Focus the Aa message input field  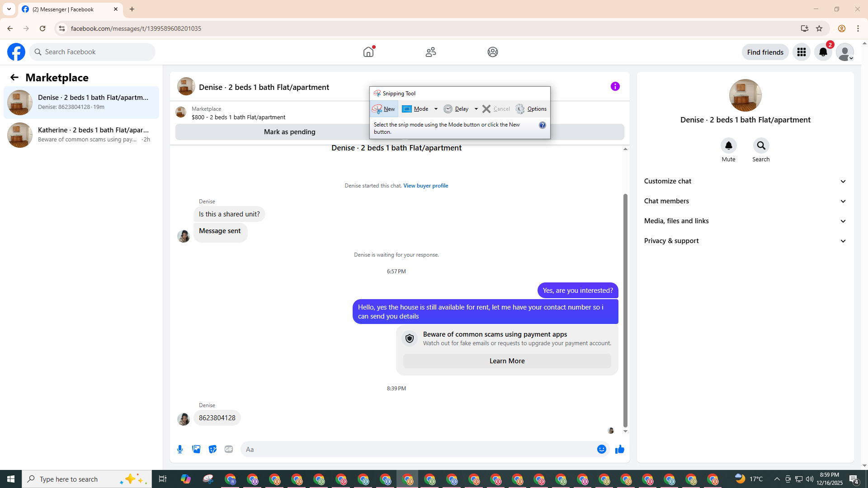418,449
